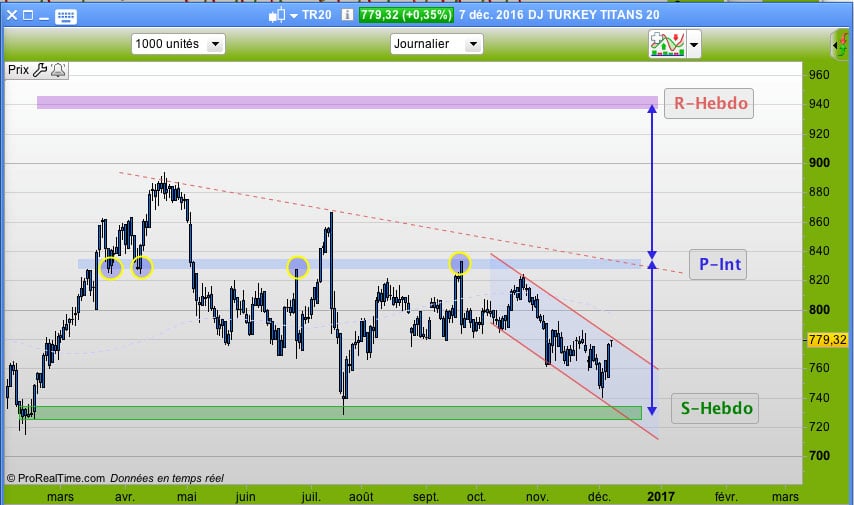Click the yellow 779,32 current price tag

click(827, 340)
